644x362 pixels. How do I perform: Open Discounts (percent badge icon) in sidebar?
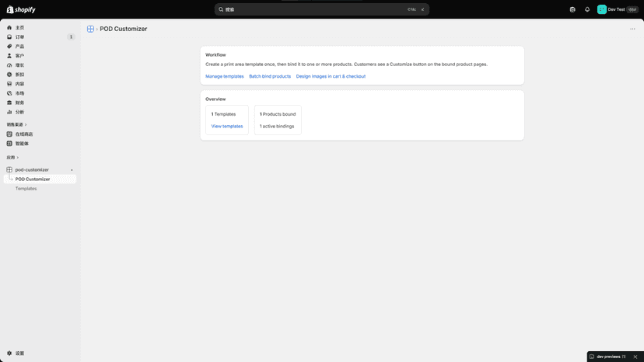(40, 75)
